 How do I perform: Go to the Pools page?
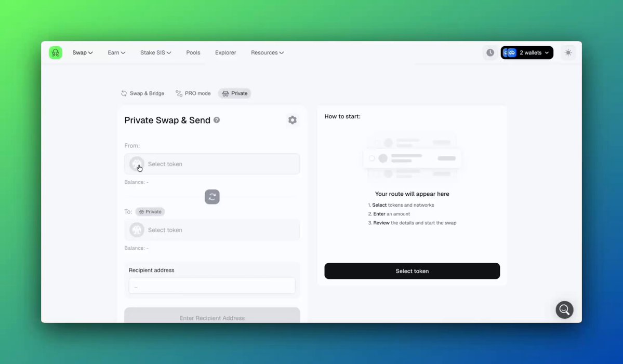tap(193, 52)
